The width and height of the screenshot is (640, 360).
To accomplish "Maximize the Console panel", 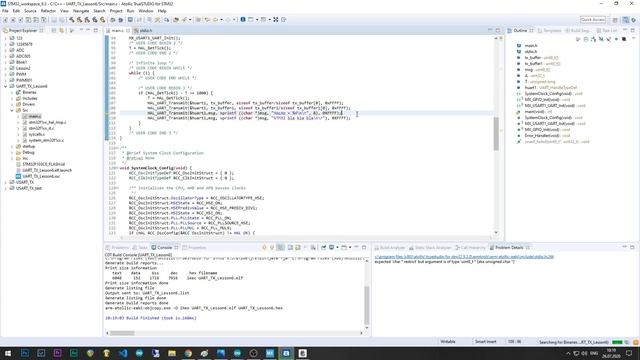I will tap(364, 247).
